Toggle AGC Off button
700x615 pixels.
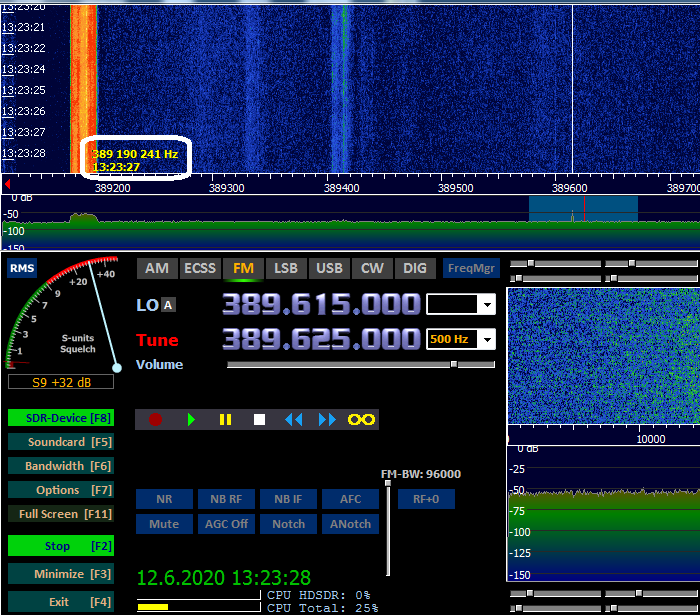point(226,524)
